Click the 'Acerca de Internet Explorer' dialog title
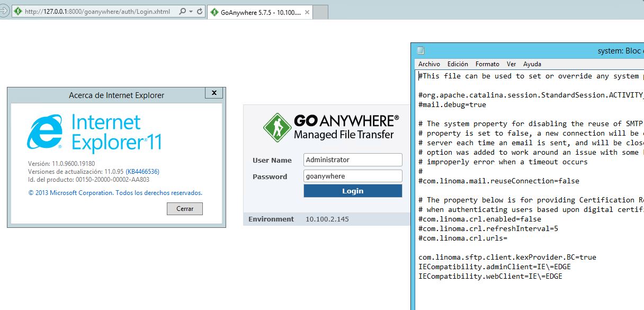The height and width of the screenshot is (310, 644). pyautogui.click(x=117, y=95)
